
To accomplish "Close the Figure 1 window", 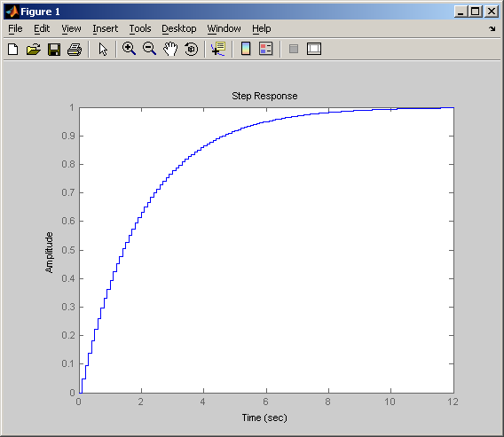I will (x=492, y=12).
